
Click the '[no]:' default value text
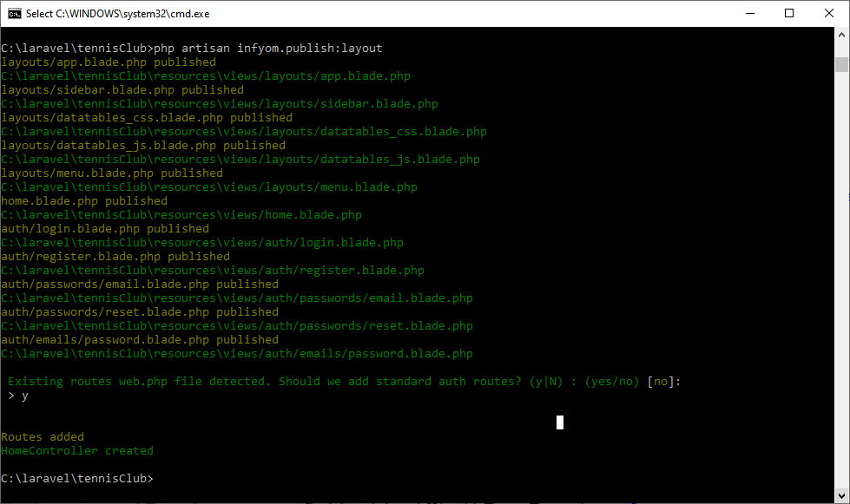pyautogui.click(x=663, y=381)
